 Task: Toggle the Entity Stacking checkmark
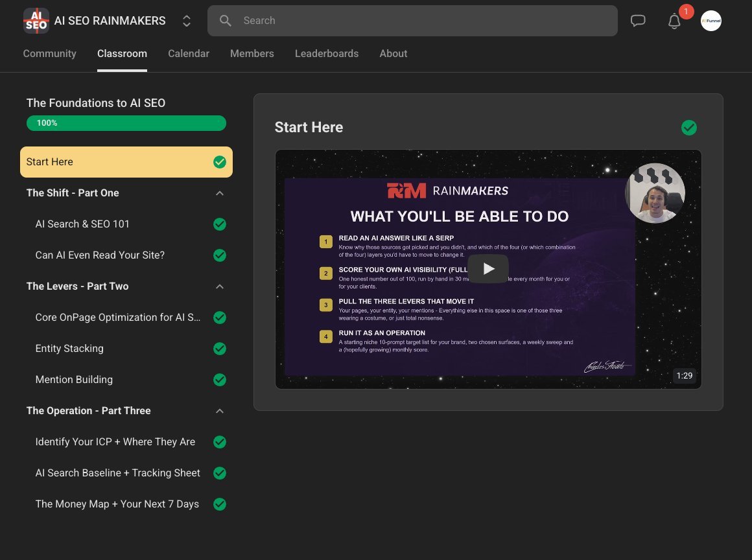[220, 349]
